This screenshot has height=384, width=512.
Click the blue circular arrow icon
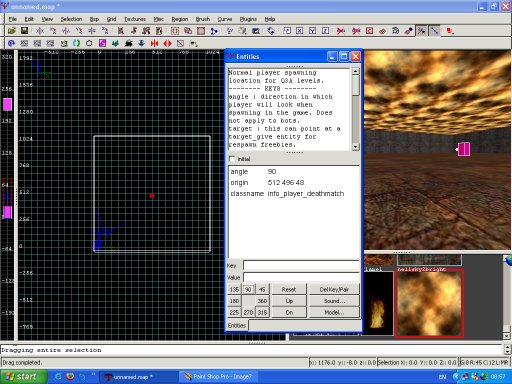coord(11,43)
